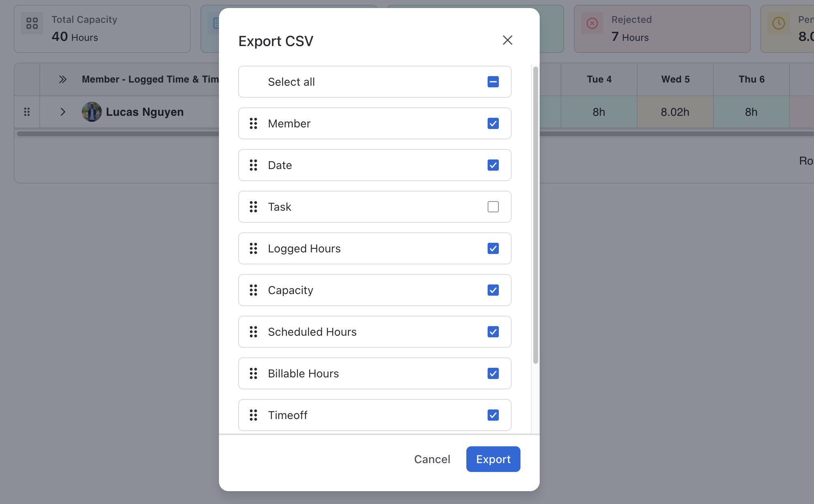Image resolution: width=814 pixels, height=504 pixels.
Task: Uncheck the Date column checkbox
Action: (493, 165)
